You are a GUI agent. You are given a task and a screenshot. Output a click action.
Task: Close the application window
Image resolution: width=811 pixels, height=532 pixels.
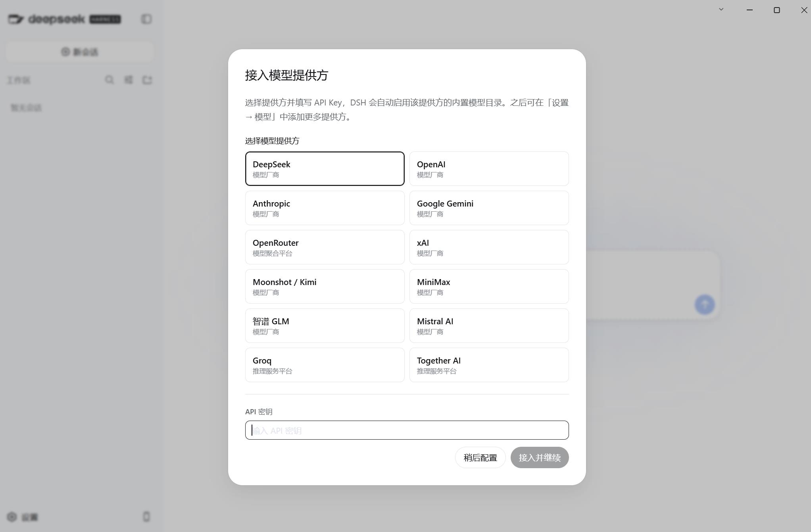click(x=804, y=10)
